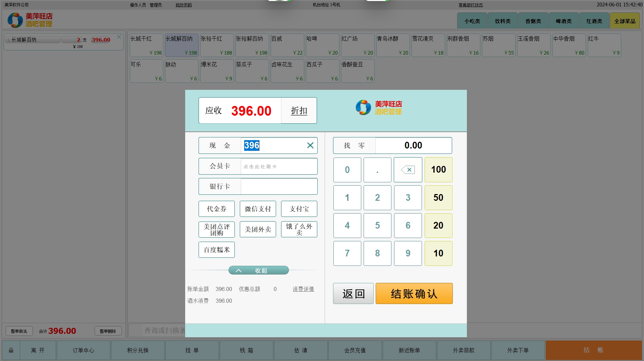
Task: Click the backspace key on the numeric keypad
Action: pyautogui.click(x=408, y=170)
